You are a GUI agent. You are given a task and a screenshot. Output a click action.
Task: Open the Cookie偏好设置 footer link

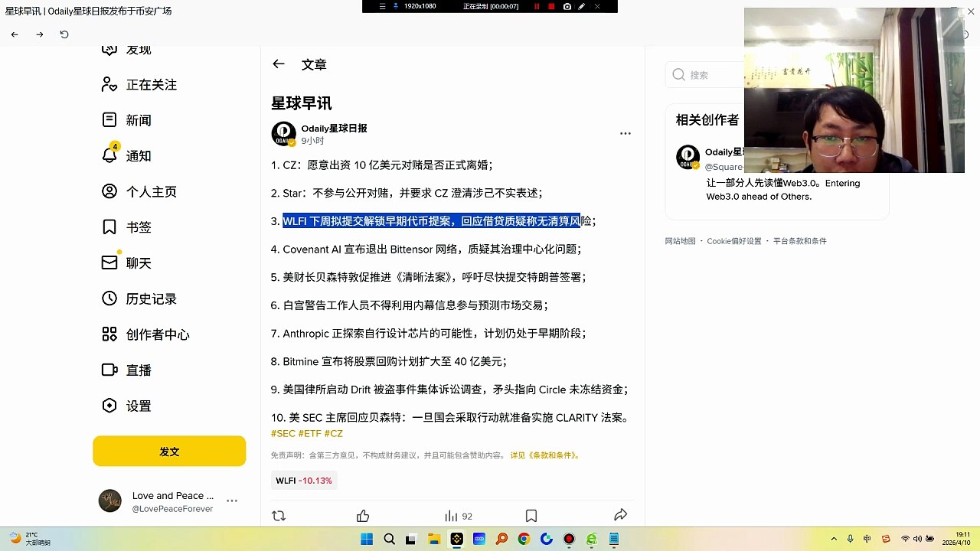pos(734,241)
